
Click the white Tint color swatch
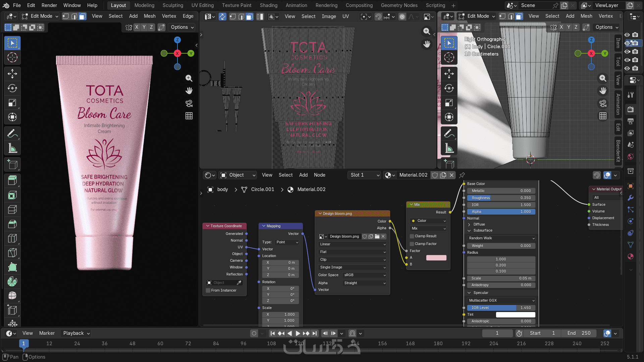coord(516,315)
